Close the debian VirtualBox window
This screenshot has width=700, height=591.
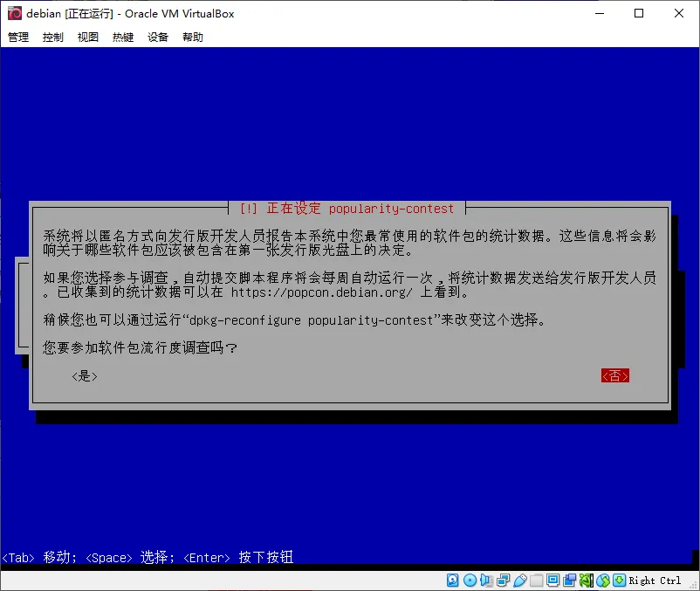click(x=678, y=13)
